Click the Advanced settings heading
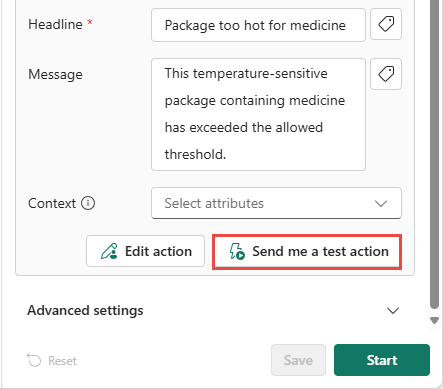443x389 pixels. click(x=85, y=310)
